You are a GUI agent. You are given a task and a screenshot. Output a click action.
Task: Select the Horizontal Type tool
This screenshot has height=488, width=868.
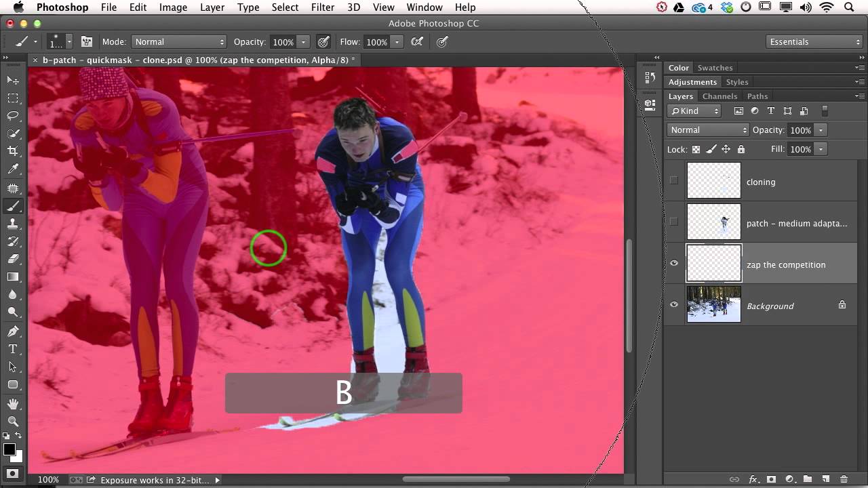[x=13, y=349]
